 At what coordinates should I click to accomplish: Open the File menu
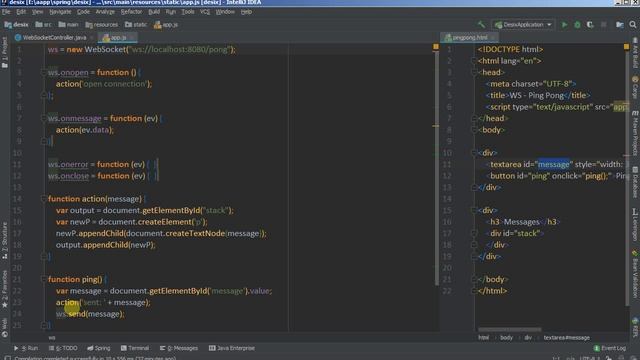(6, 12)
